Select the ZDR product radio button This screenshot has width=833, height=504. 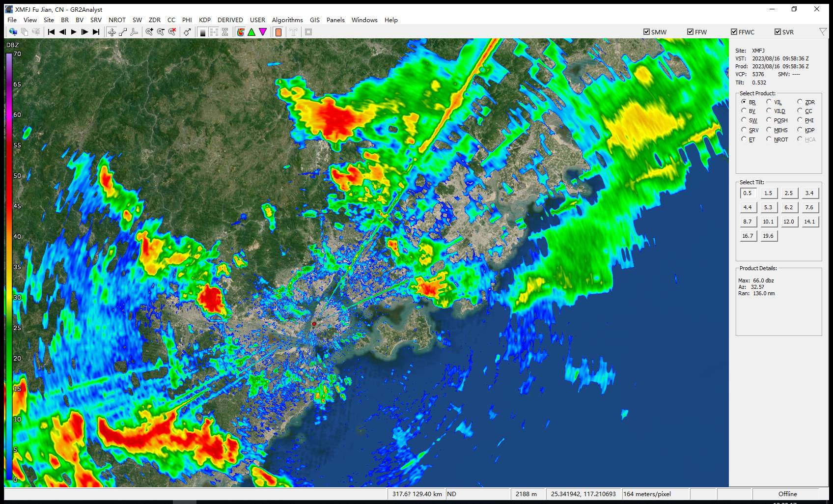[x=800, y=102]
